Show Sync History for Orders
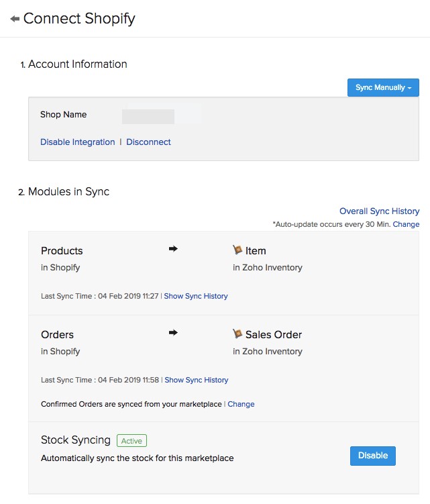Viewport: 430px width, 504px height. click(x=196, y=380)
